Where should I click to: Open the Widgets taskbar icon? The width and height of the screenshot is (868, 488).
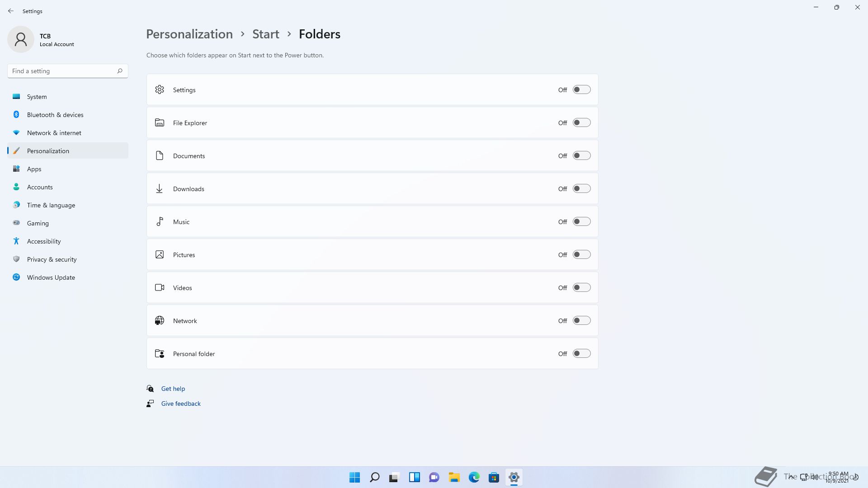[414, 477]
